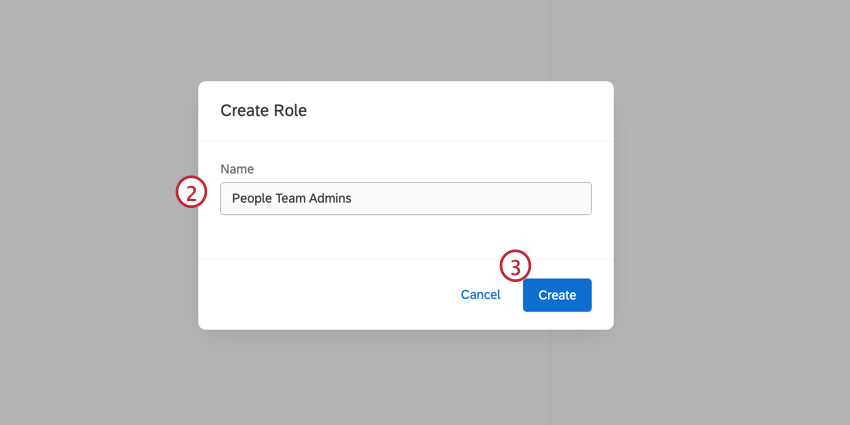Image resolution: width=850 pixels, height=425 pixels.
Task: Click the word "Admins" in the Name field
Action: tap(332, 198)
